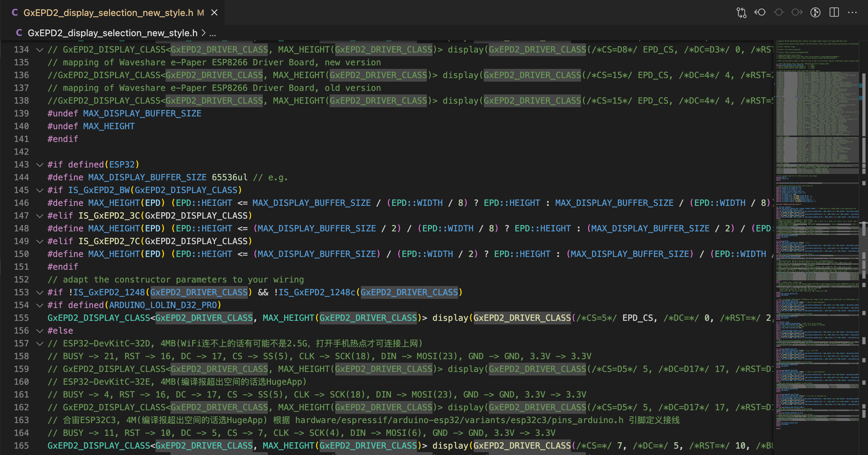Click comment 'adapt the constructor parameters to your wiring'

[183, 280]
